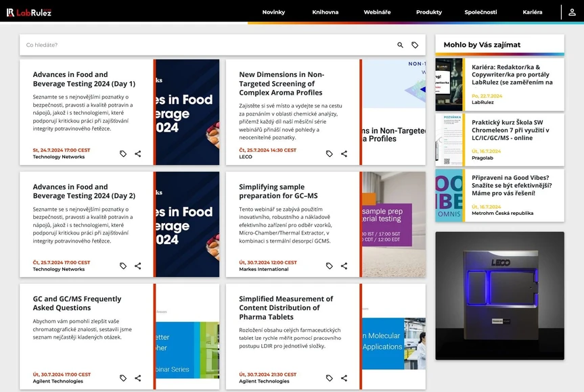Open Good Vibes Metrohm article thumbnail
584x392 pixels.
pyautogui.click(x=449, y=195)
